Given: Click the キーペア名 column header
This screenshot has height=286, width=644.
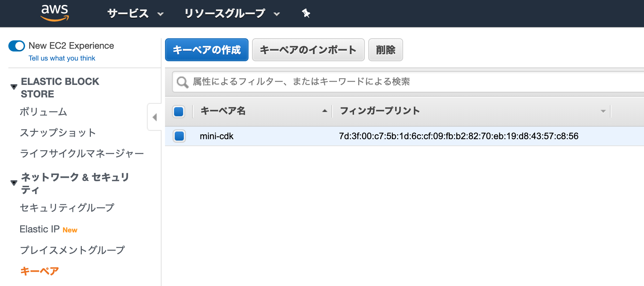Looking at the screenshot, I should coord(223,111).
